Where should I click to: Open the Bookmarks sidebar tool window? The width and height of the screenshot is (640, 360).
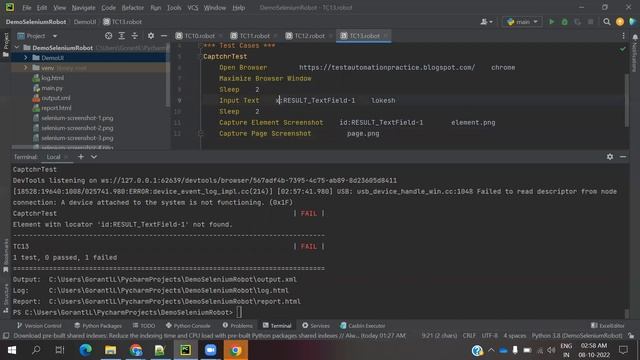(6, 256)
